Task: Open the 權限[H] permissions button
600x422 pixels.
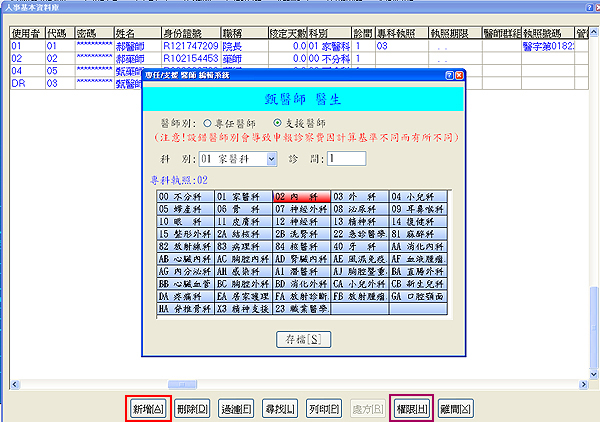Action: point(410,407)
